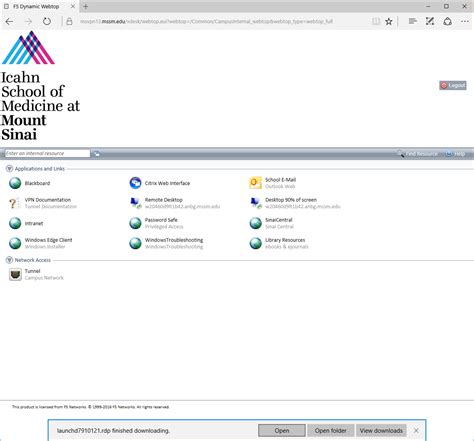
Task: Click the address bar padlock icon
Action: pyautogui.click(x=69, y=22)
